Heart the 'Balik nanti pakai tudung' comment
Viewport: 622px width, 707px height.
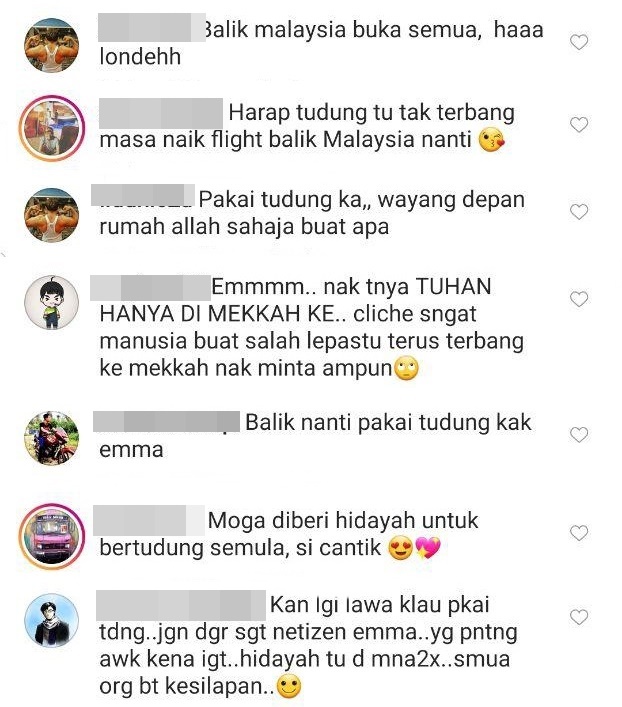[579, 435]
